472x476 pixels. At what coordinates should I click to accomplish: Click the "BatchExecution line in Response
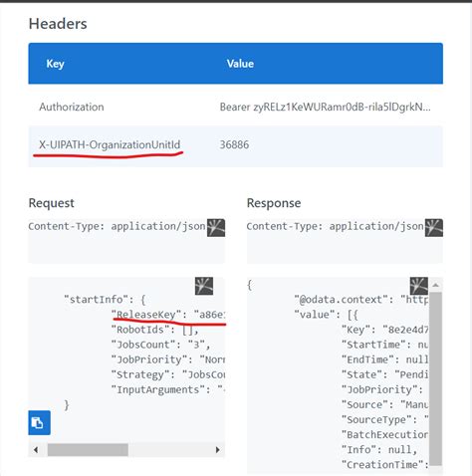(385, 435)
